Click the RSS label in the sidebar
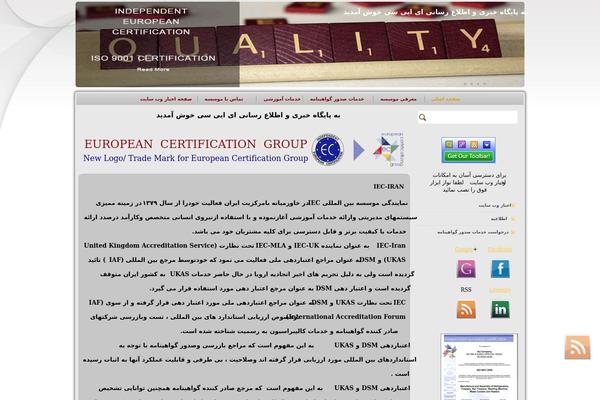The height and width of the screenshot is (400, 600). [466, 290]
